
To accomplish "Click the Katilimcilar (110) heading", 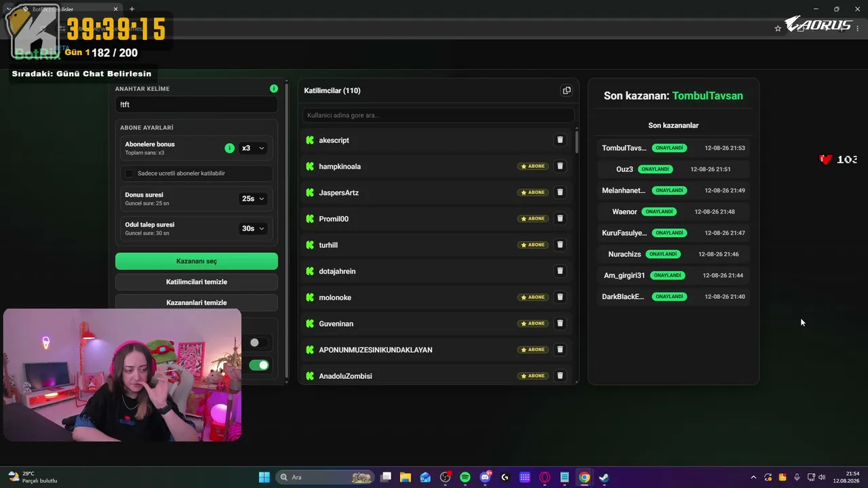I will pyautogui.click(x=332, y=91).
